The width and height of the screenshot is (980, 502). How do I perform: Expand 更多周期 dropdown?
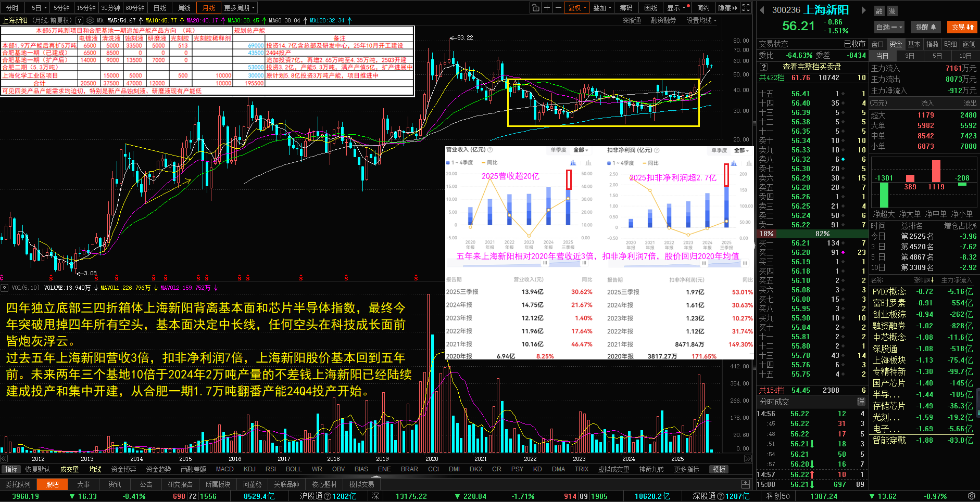click(x=240, y=8)
